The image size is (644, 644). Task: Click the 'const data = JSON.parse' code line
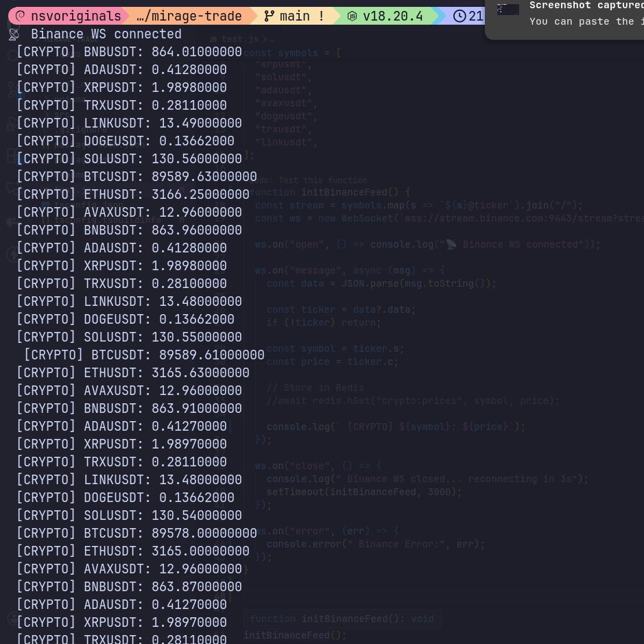381,283
